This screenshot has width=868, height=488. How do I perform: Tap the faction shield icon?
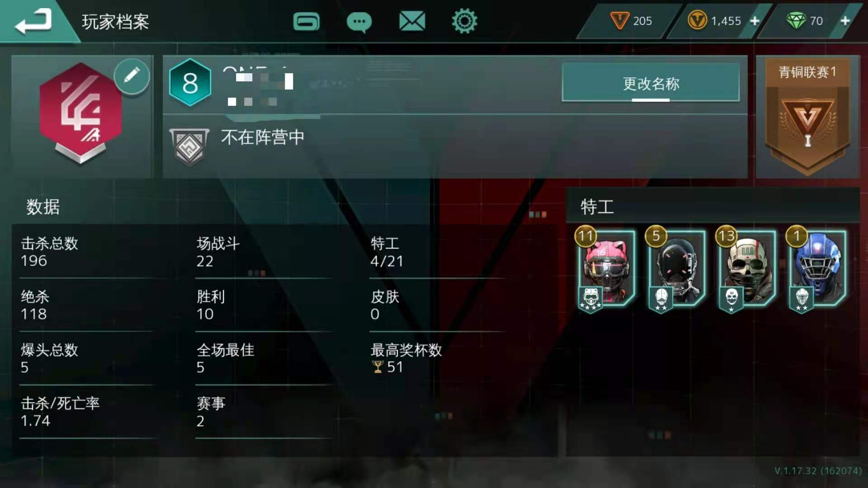pyautogui.click(x=189, y=146)
